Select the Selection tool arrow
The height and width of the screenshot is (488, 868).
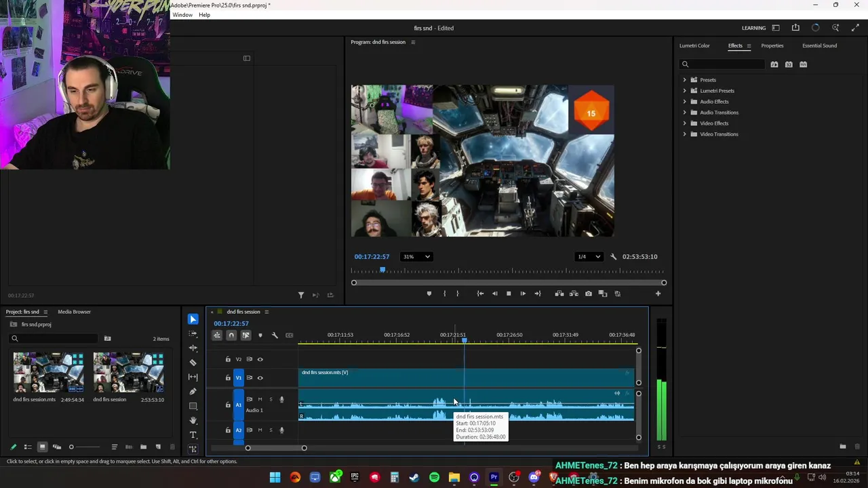pyautogui.click(x=193, y=319)
